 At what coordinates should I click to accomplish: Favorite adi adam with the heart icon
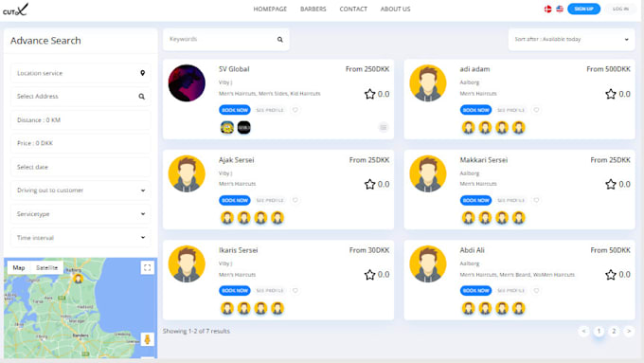[x=536, y=110]
